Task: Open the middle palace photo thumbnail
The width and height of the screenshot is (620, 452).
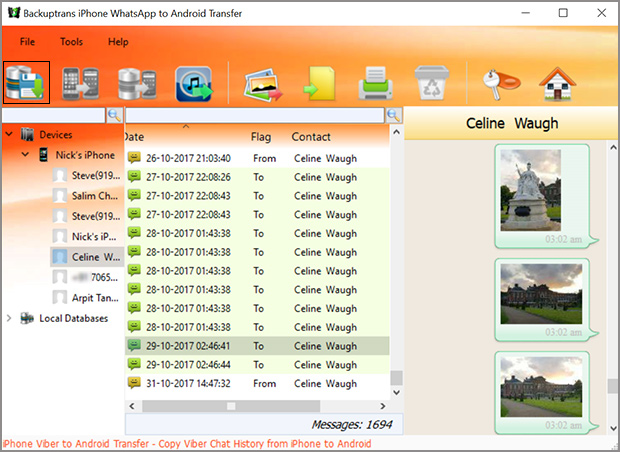Action: [x=541, y=294]
